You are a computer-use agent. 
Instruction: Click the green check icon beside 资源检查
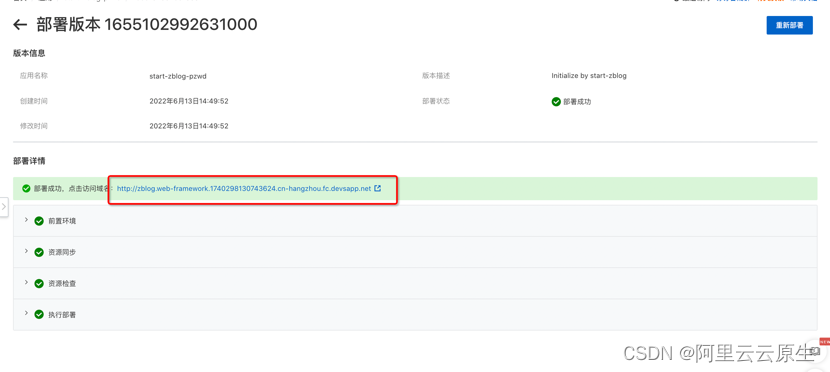tap(39, 284)
